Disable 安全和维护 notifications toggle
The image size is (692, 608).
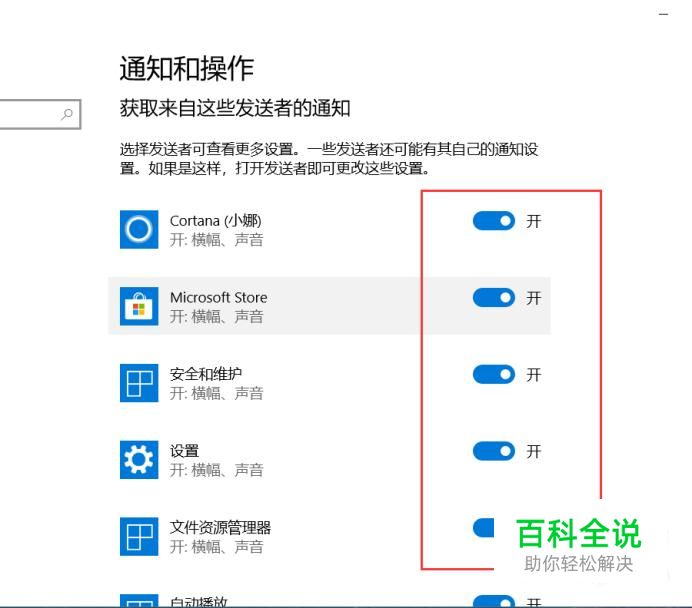(x=494, y=374)
